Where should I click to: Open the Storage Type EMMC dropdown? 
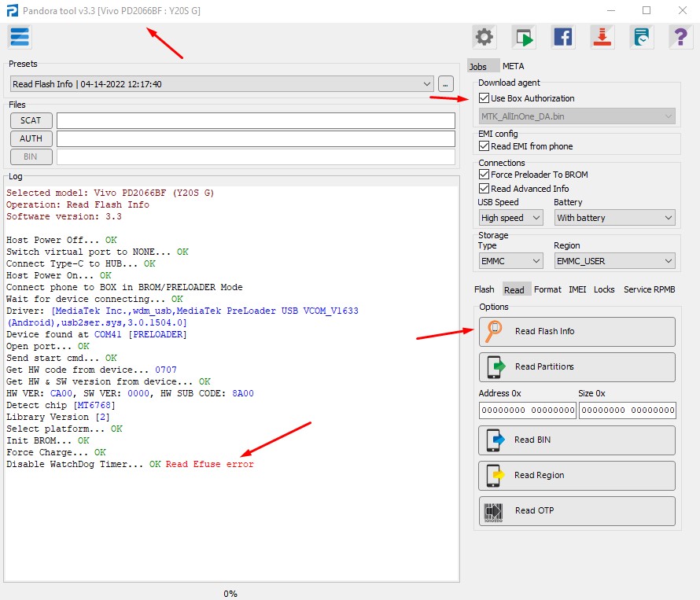click(510, 261)
